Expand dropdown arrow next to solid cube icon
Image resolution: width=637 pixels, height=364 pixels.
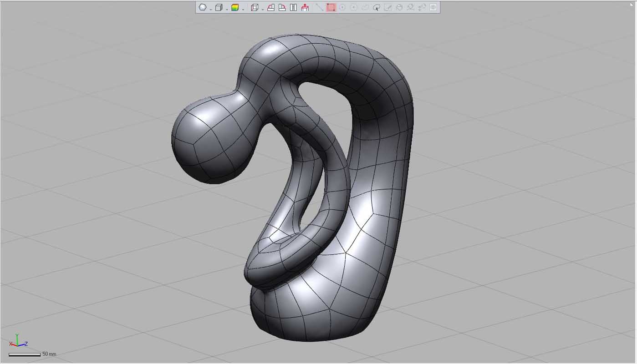pos(227,9)
